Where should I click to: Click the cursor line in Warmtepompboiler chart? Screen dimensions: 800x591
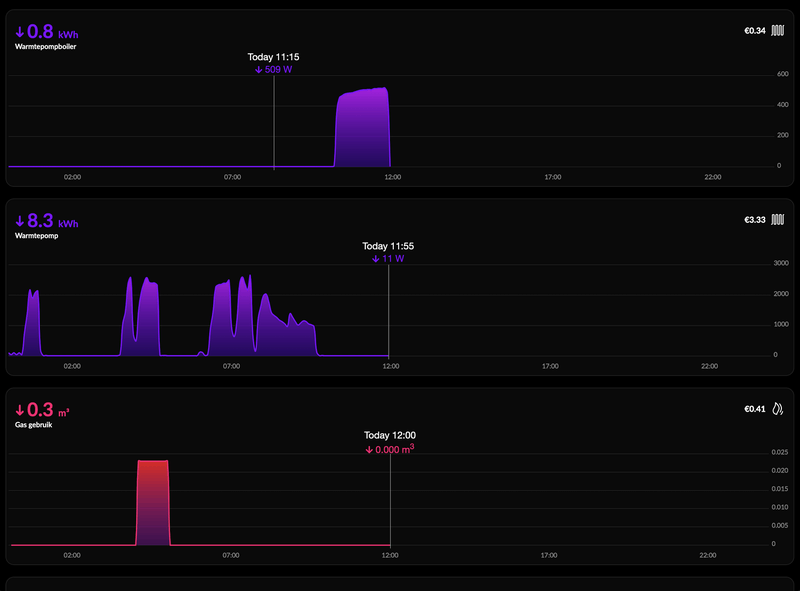(274, 122)
